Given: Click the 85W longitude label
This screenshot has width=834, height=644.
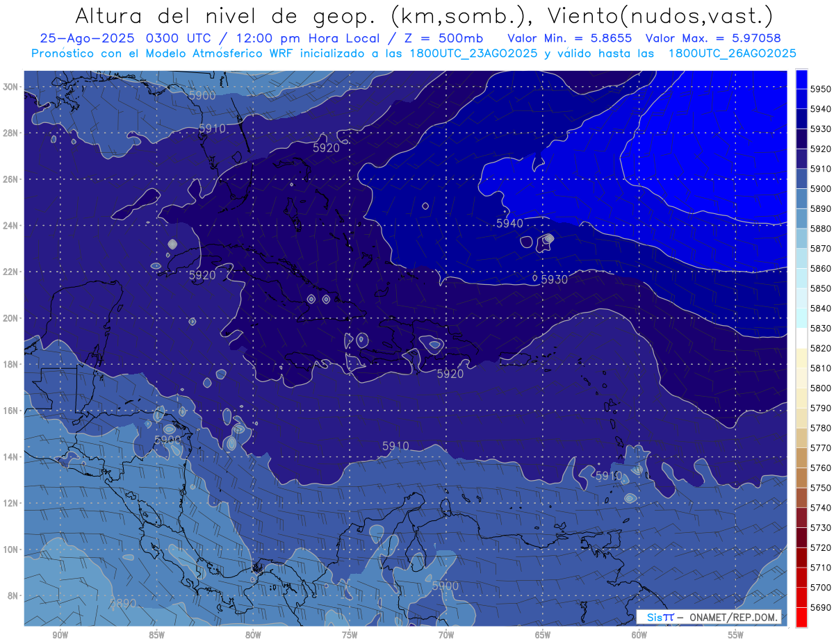Looking at the screenshot, I should pos(157,635).
